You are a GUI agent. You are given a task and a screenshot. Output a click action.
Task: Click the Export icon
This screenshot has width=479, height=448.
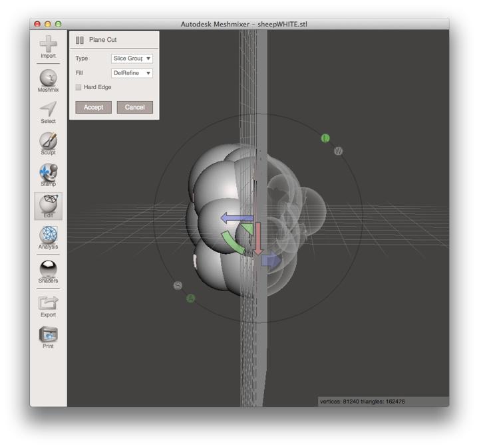(48, 303)
